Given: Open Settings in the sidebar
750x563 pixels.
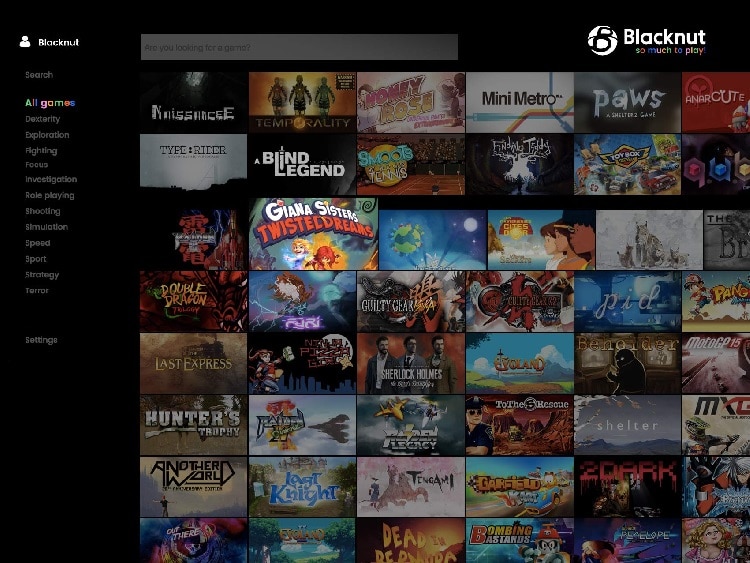Looking at the screenshot, I should click(41, 340).
